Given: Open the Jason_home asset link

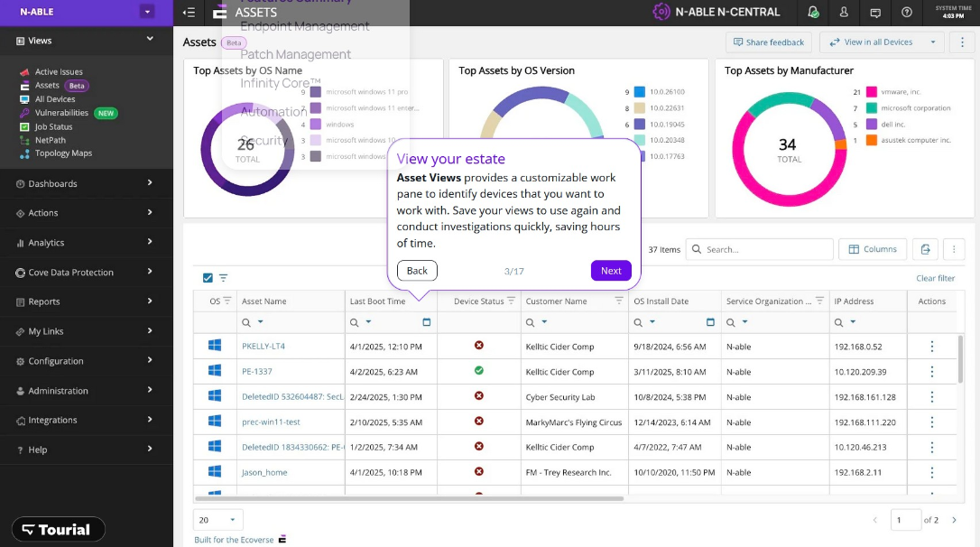Looking at the screenshot, I should pos(264,473).
